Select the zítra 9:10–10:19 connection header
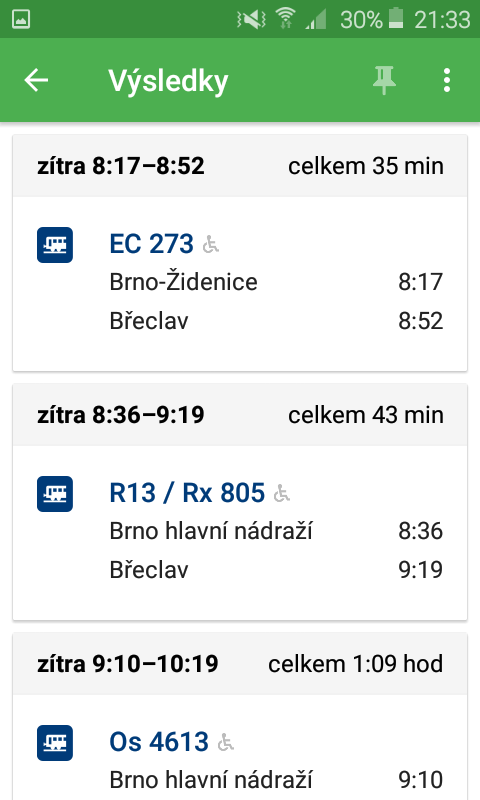The image size is (480, 800). point(240,664)
